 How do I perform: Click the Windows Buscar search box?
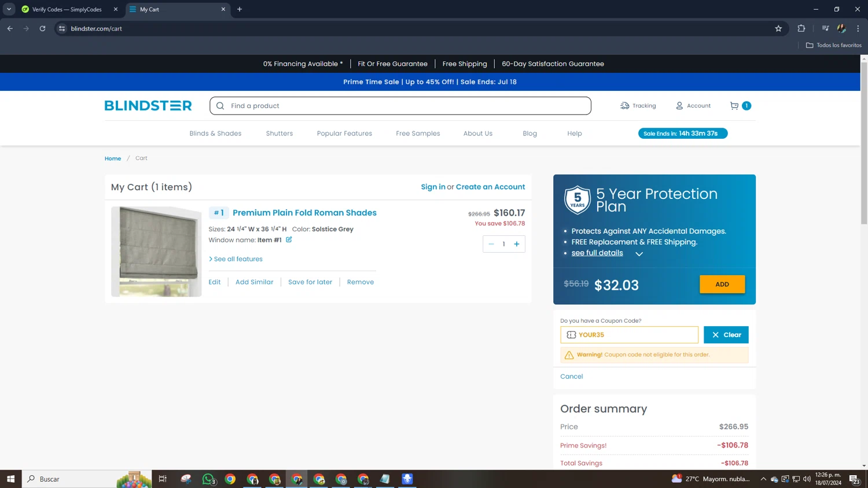coord(87,479)
